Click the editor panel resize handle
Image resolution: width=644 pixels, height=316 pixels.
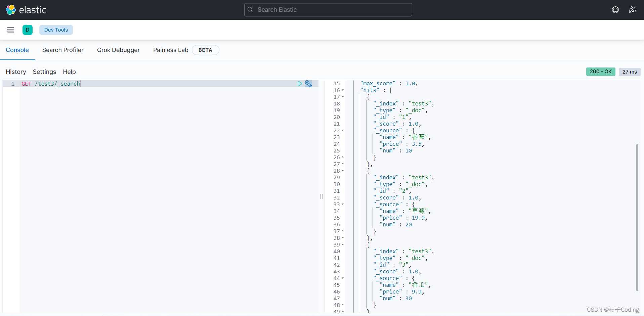[321, 196]
